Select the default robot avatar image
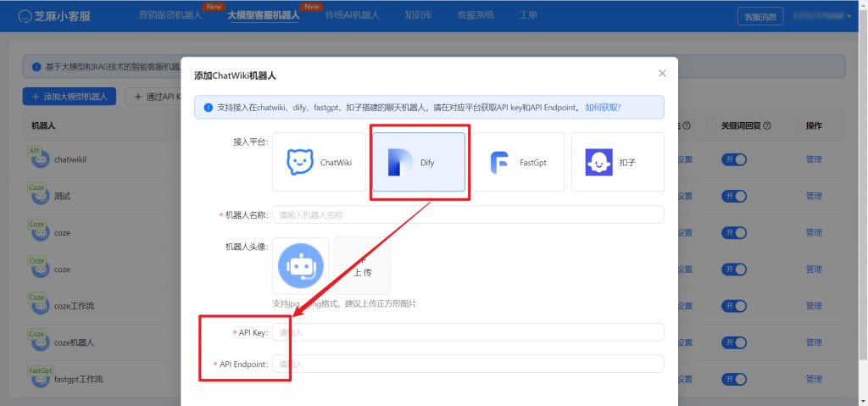The image size is (868, 406). 301,266
